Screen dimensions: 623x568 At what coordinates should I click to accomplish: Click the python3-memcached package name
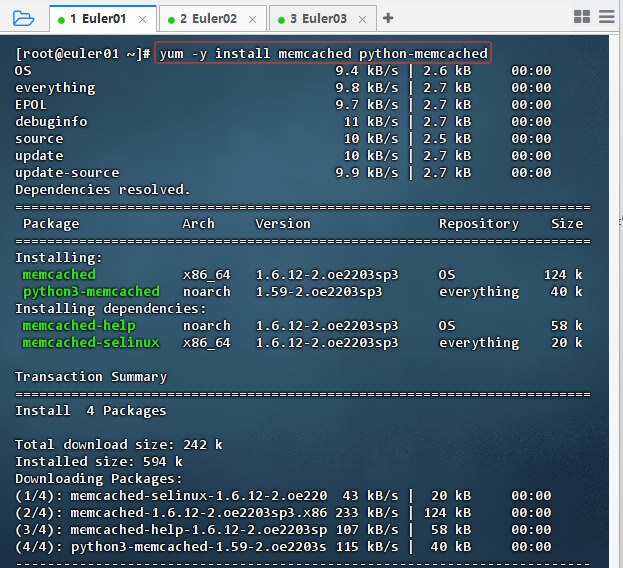pyautogui.click(x=91, y=292)
